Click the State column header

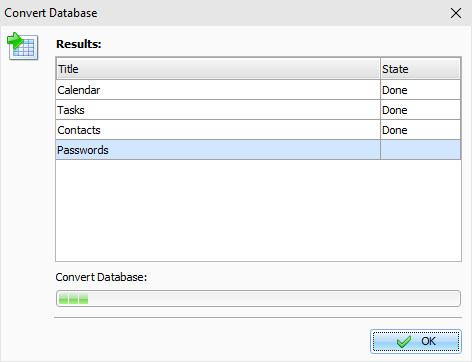coord(420,69)
